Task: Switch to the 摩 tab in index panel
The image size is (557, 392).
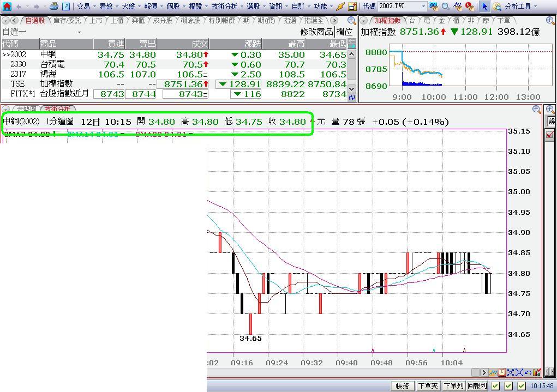Action: coord(486,21)
